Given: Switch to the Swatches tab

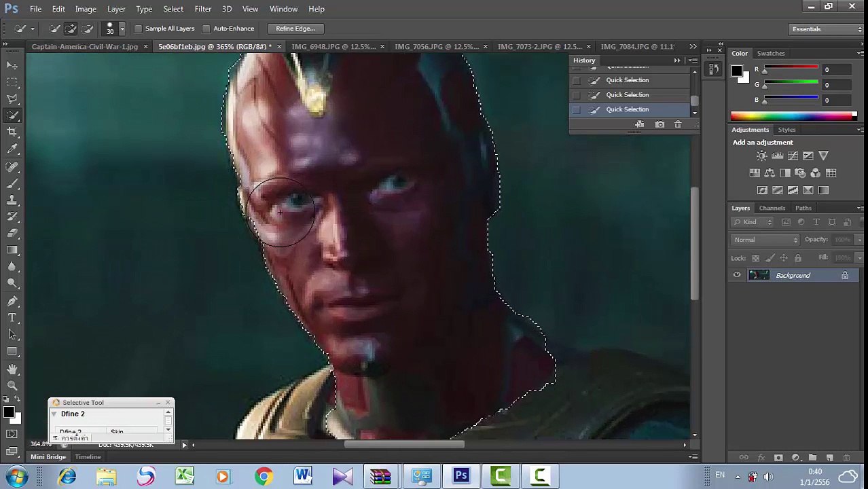Looking at the screenshot, I should click(771, 53).
